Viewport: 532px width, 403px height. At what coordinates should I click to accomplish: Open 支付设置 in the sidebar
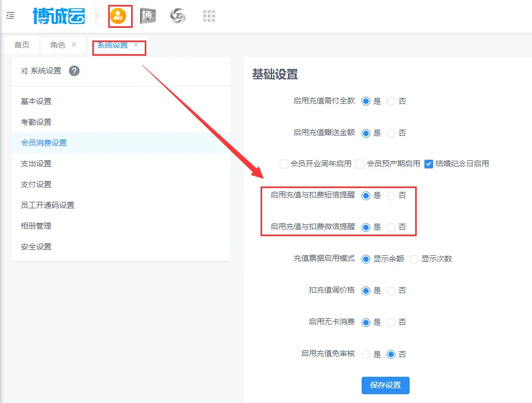pyautogui.click(x=36, y=184)
